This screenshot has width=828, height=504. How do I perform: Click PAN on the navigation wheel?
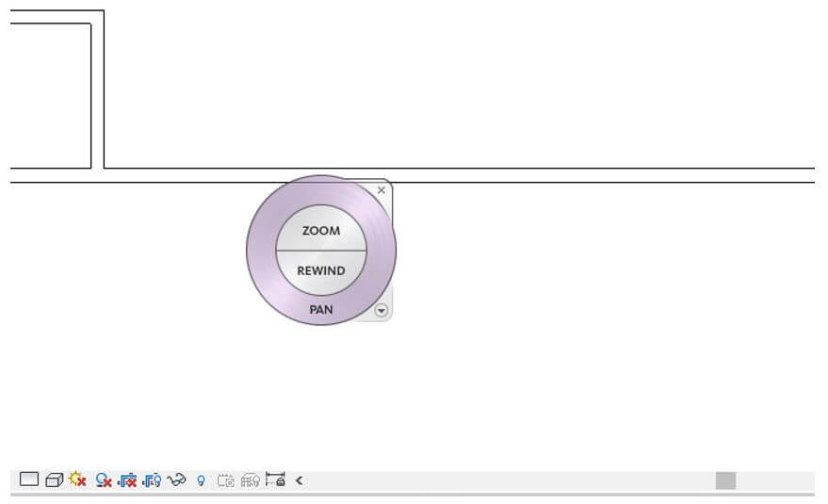coord(321,309)
